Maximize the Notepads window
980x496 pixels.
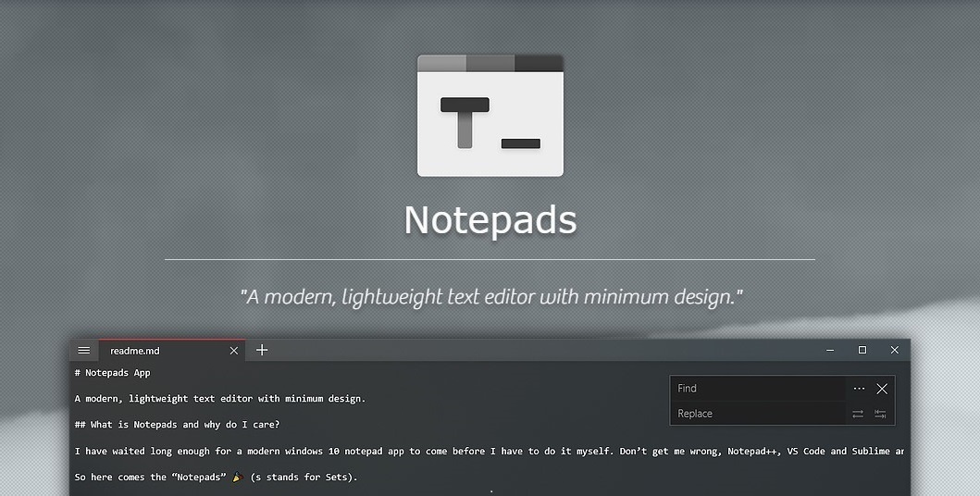point(862,350)
